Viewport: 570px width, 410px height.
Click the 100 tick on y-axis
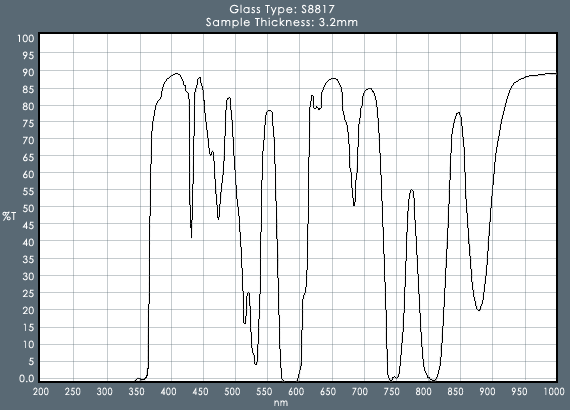coord(25,38)
